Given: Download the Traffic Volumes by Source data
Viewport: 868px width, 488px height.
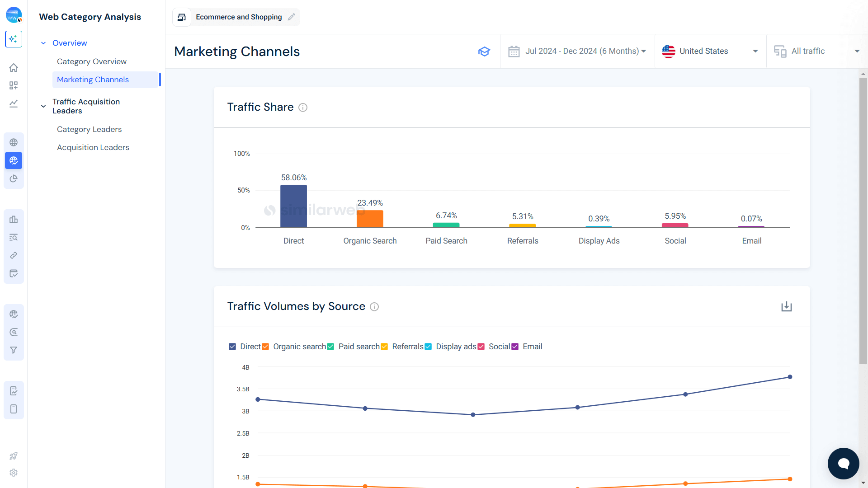Looking at the screenshot, I should point(787,306).
